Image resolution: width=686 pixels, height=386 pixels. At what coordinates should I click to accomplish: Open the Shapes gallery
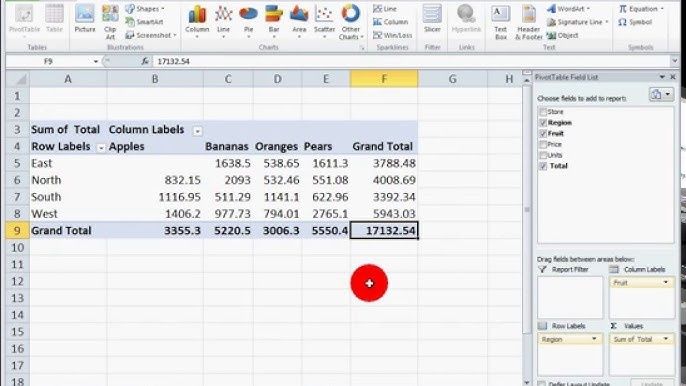pyautogui.click(x=145, y=9)
